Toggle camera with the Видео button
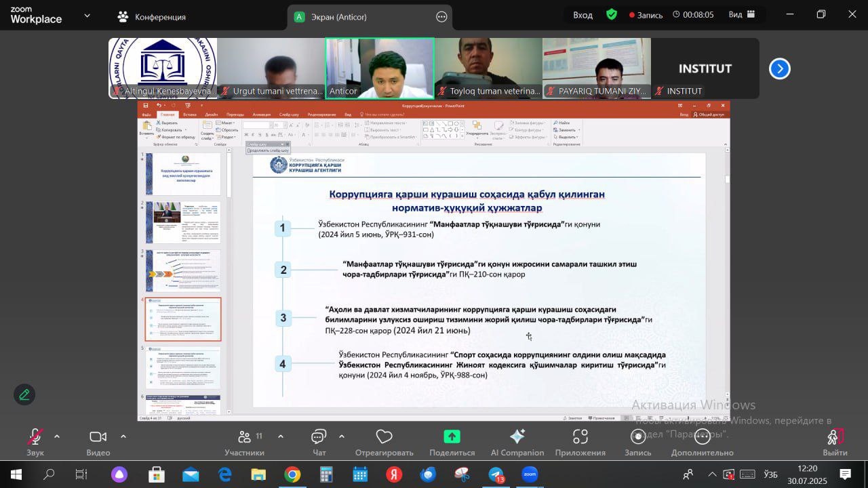The height and width of the screenshot is (488, 868). pyautogui.click(x=98, y=437)
